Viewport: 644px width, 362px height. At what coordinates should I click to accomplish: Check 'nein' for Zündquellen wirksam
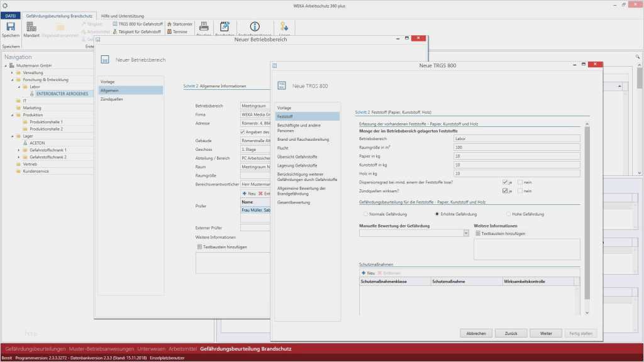click(520, 191)
